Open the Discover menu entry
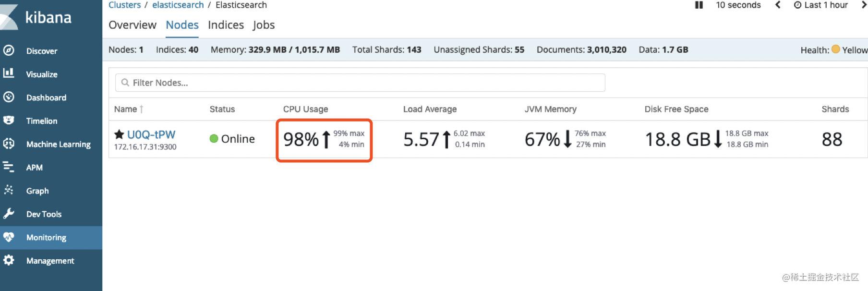This screenshot has width=868, height=291. [x=42, y=51]
